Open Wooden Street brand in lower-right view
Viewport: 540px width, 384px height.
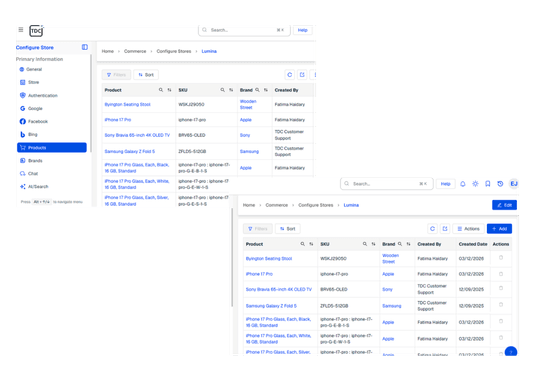click(x=391, y=259)
